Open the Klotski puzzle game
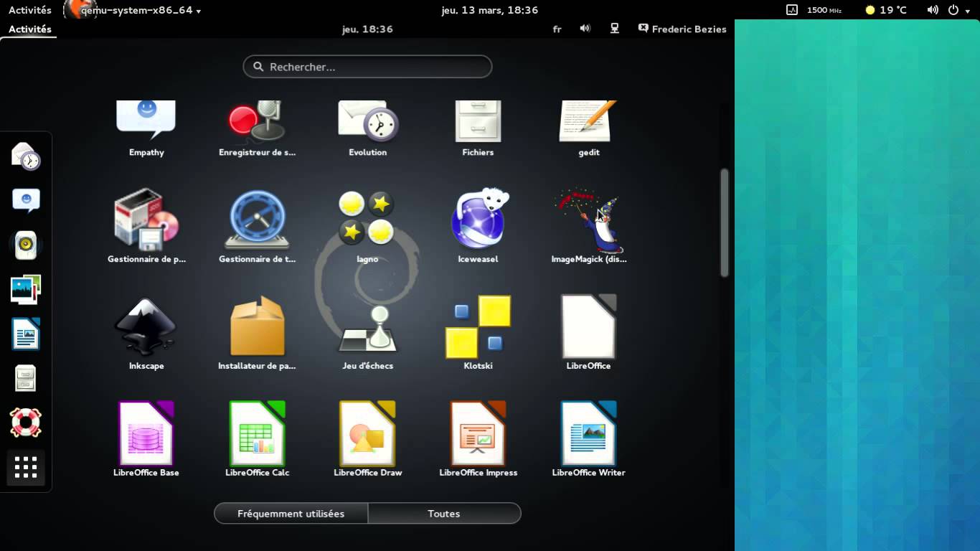 [477, 325]
